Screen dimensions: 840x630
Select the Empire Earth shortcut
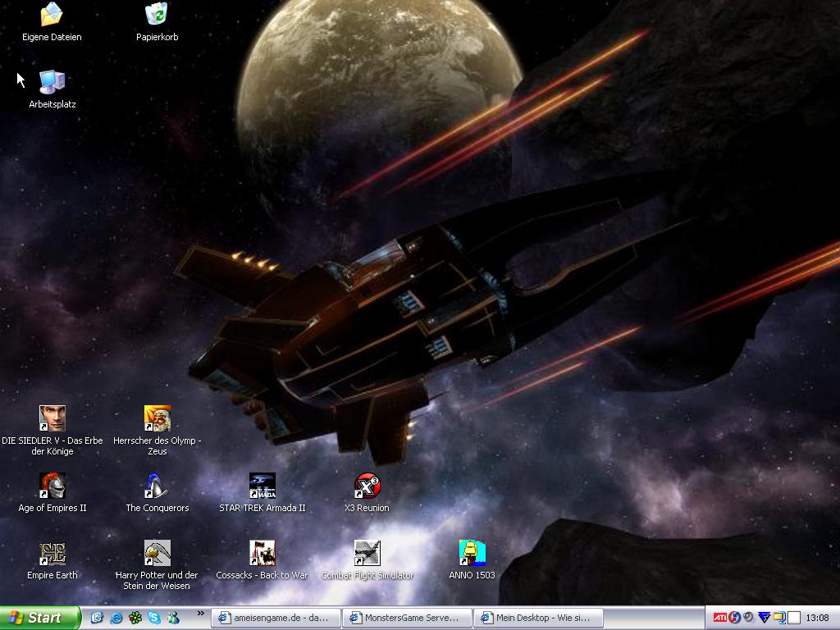pyautogui.click(x=52, y=553)
